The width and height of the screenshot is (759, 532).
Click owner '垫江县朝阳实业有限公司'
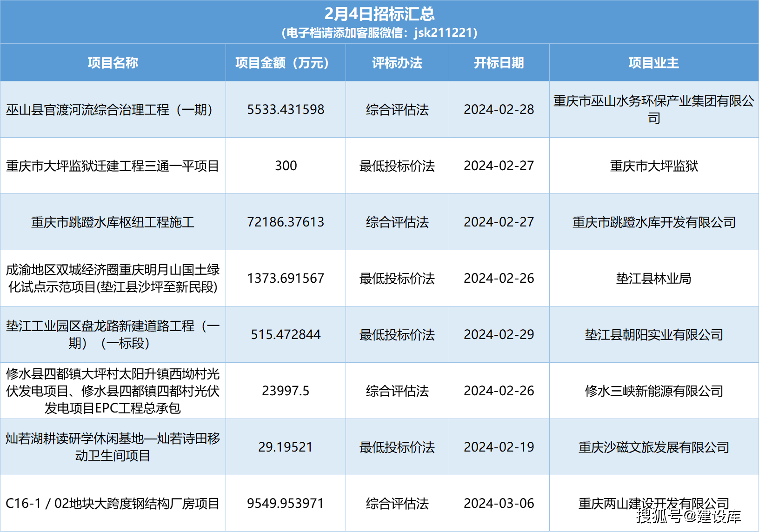pos(654,335)
